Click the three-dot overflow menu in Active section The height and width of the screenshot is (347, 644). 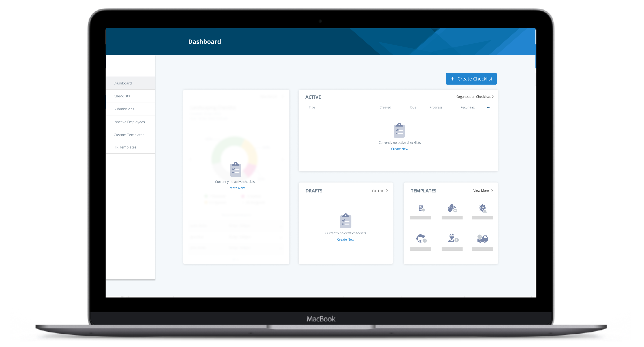click(x=488, y=107)
